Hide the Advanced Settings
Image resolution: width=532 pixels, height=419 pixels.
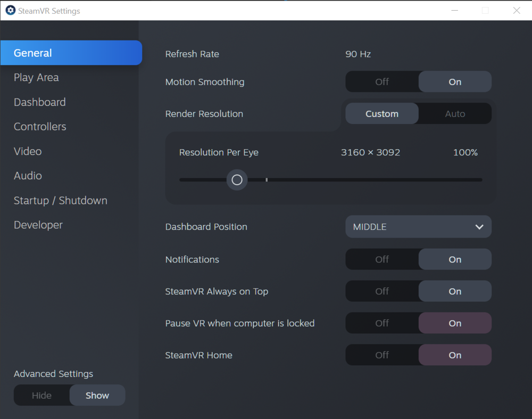(41, 395)
